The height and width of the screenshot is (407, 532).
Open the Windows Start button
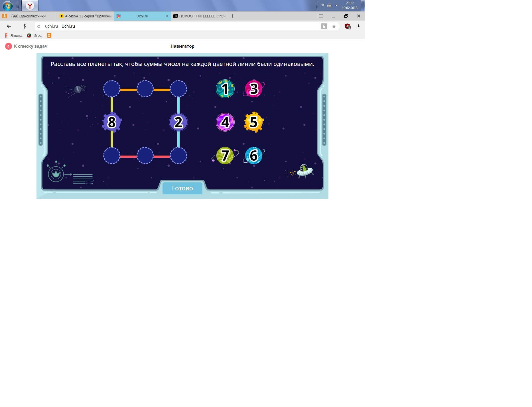[8, 5]
